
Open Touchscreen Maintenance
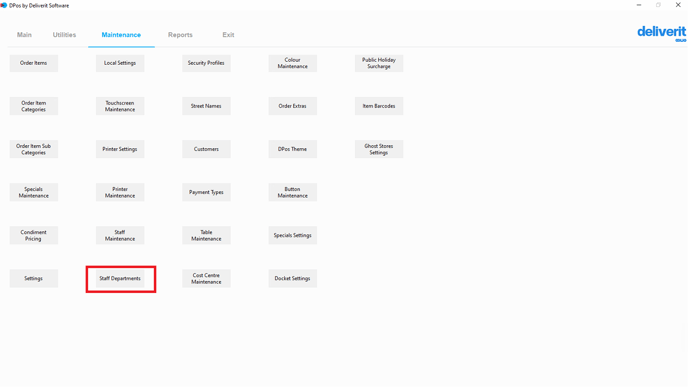pyautogui.click(x=120, y=106)
